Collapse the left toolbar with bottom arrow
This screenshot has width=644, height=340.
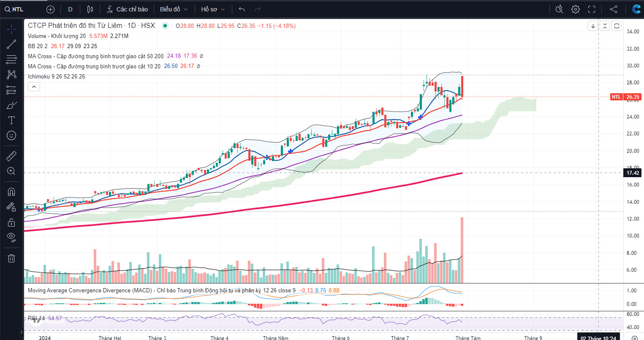tap(22, 332)
